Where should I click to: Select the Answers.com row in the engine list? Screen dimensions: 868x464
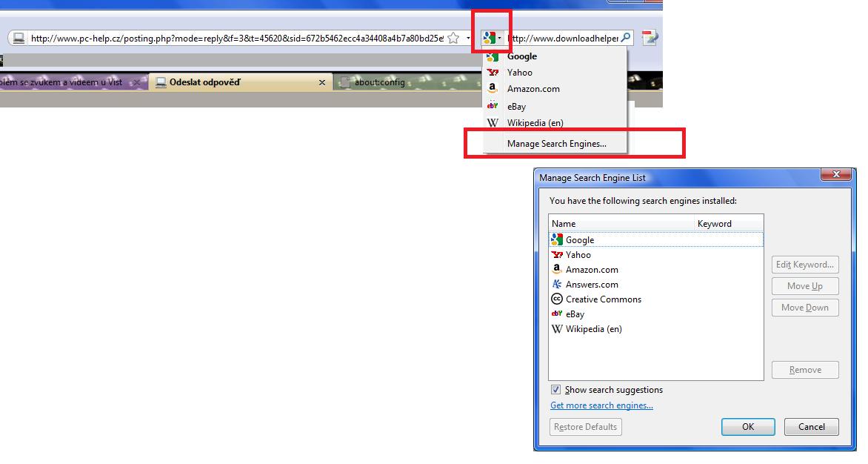pyautogui.click(x=656, y=285)
